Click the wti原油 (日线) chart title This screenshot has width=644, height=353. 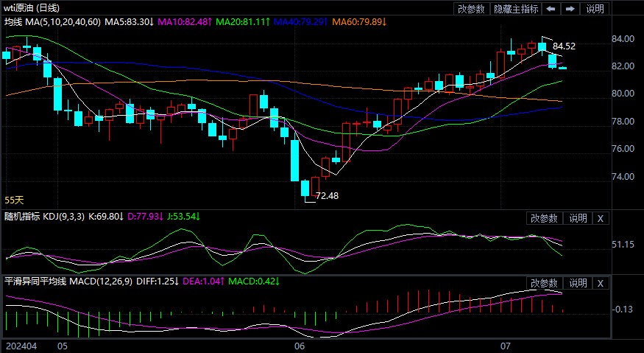pos(32,8)
